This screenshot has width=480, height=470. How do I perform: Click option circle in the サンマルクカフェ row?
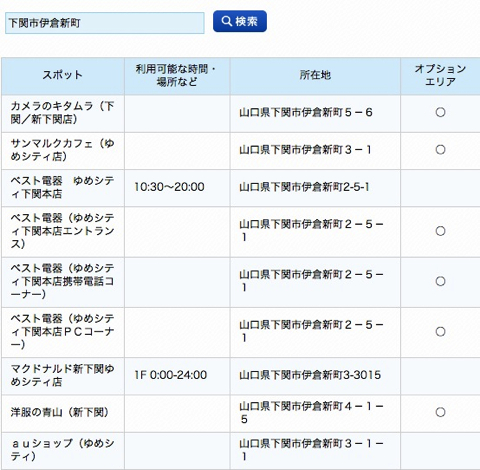tap(440, 150)
